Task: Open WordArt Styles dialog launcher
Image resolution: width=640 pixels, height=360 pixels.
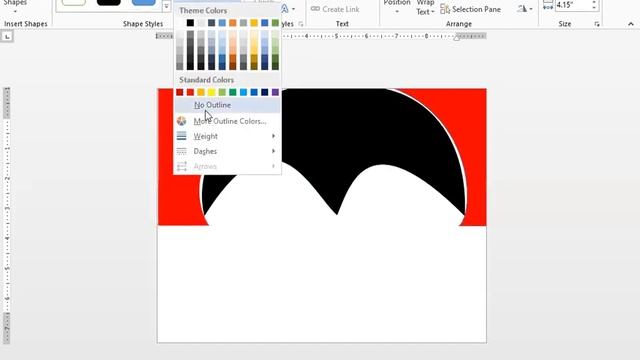Action: 301,24
